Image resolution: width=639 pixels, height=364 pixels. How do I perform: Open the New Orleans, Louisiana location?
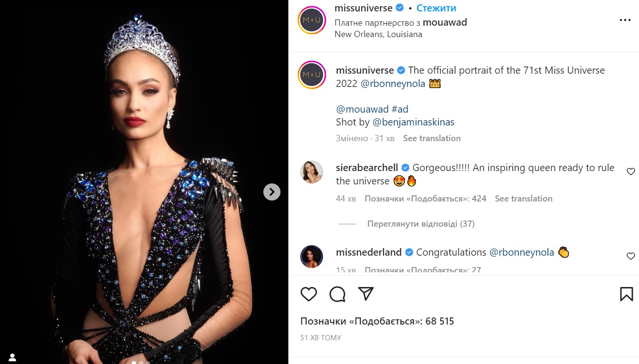[378, 34]
